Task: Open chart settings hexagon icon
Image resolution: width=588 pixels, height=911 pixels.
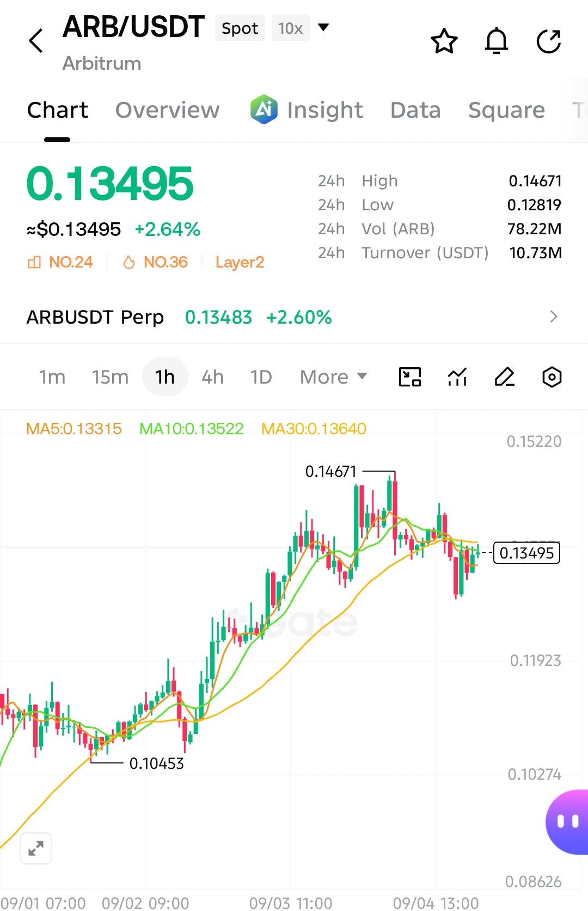Action: tap(552, 377)
